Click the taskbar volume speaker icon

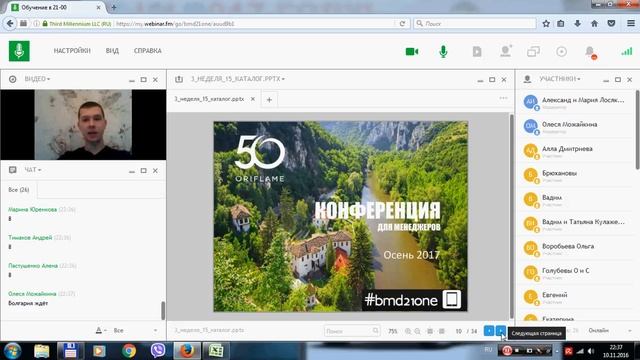click(x=591, y=351)
